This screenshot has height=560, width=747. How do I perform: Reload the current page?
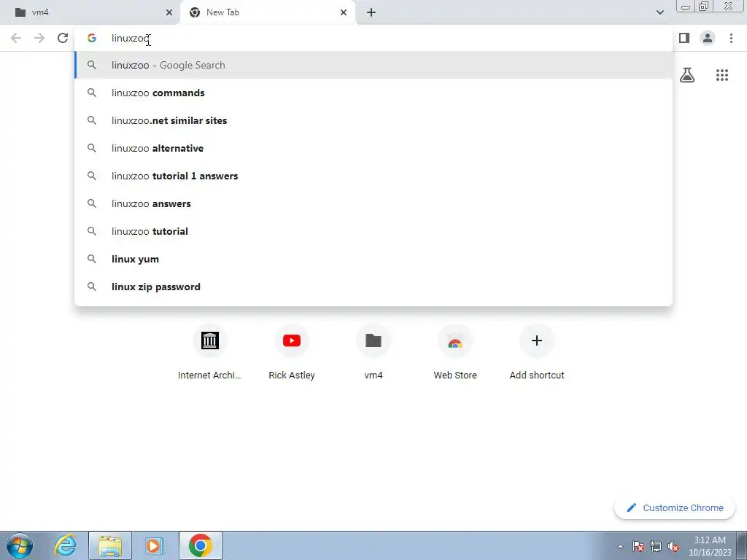[x=63, y=38]
